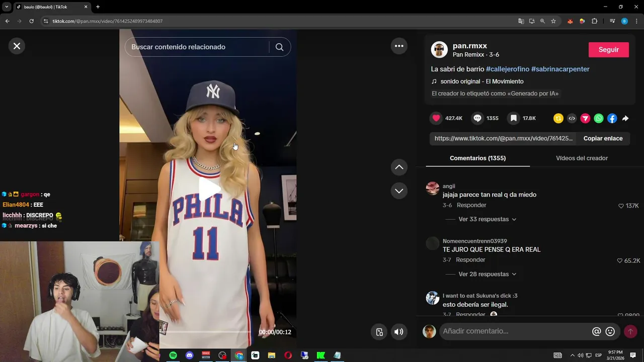Open the browser tab search dropdown arrow
Image resolution: width=644 pixels, height=362 pixels.
coord(7,7)
